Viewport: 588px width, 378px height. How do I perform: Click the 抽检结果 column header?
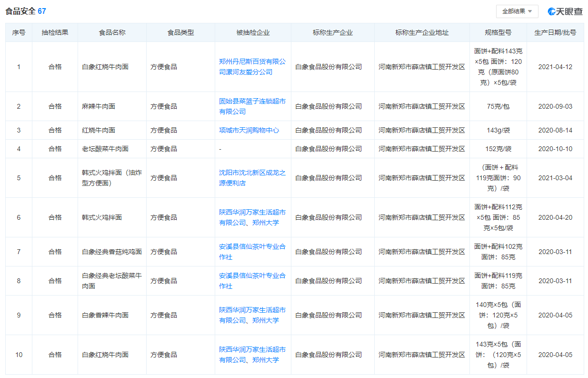coord(55,32)
